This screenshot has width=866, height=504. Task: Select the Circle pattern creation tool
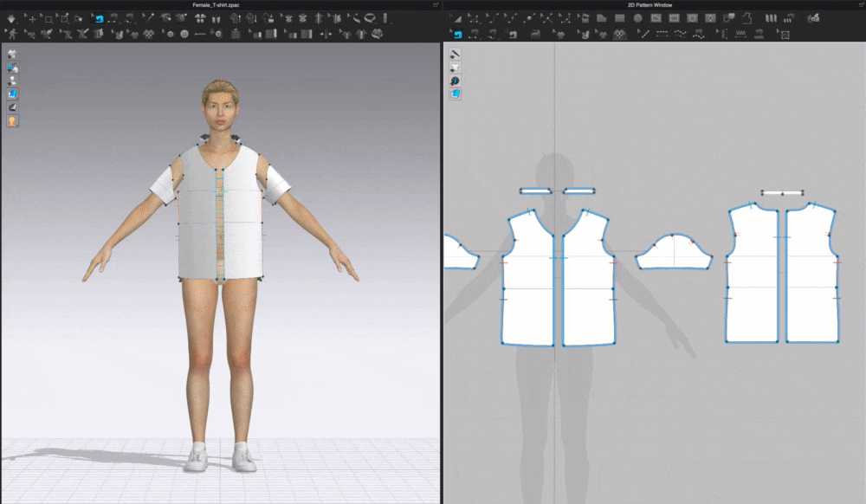tap(638, 17)
